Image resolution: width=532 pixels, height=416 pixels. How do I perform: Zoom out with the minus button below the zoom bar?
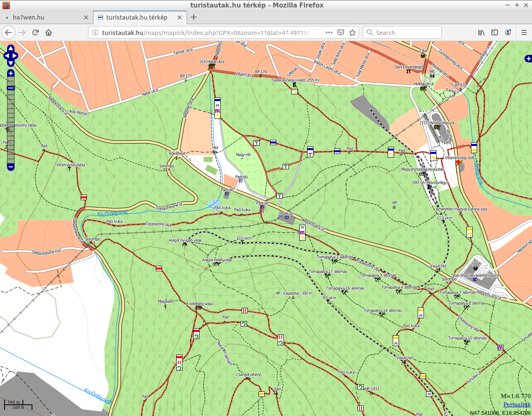click(x=11, y=167)
